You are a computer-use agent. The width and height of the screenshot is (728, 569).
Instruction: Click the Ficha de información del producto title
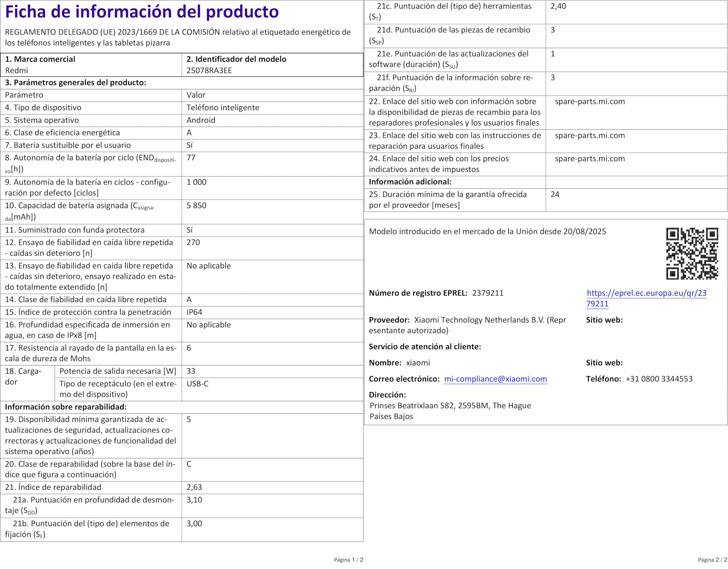pos(142,12)
